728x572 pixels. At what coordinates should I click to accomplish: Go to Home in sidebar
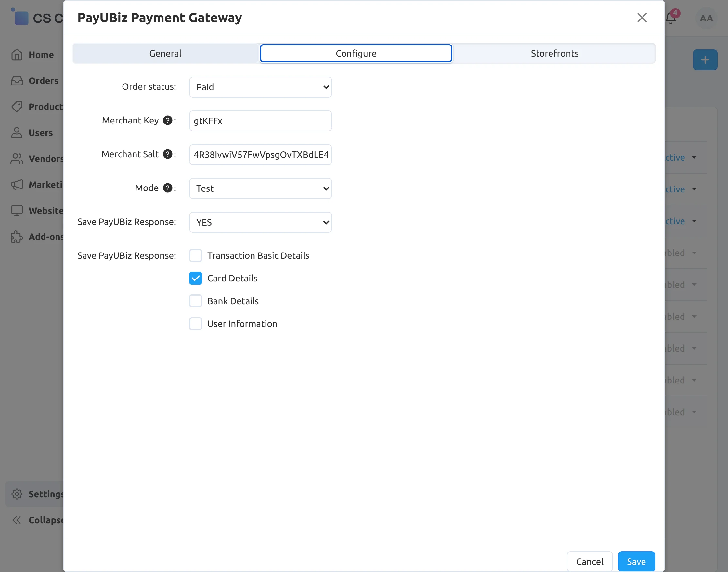pyautogui.click(x=41, y=55)
